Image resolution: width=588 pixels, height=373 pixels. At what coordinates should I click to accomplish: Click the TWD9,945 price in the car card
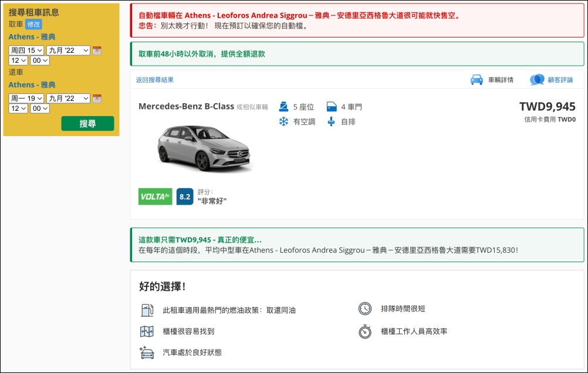click(547, 107)
